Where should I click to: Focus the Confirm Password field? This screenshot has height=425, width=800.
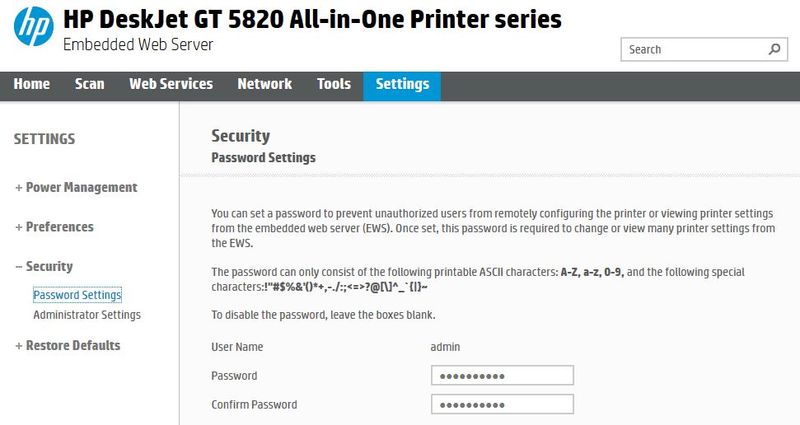(x=502, y=405)
